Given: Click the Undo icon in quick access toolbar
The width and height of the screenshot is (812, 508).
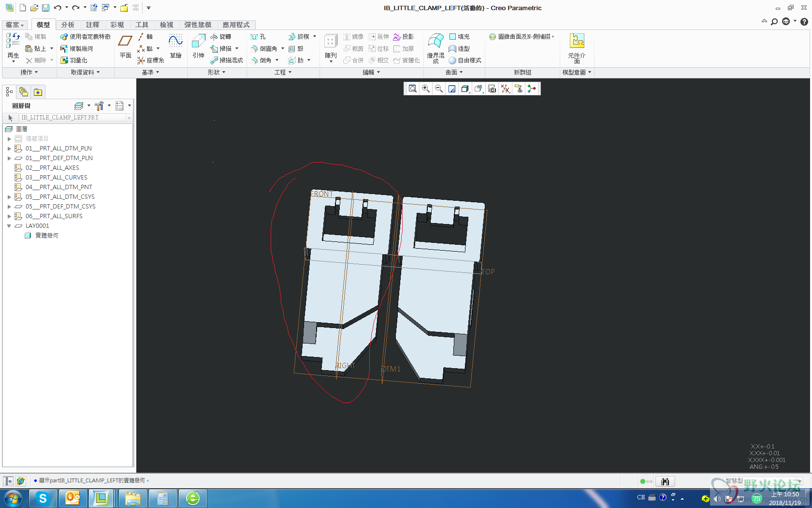Looking at the screenshot, I should pos(58,8).
